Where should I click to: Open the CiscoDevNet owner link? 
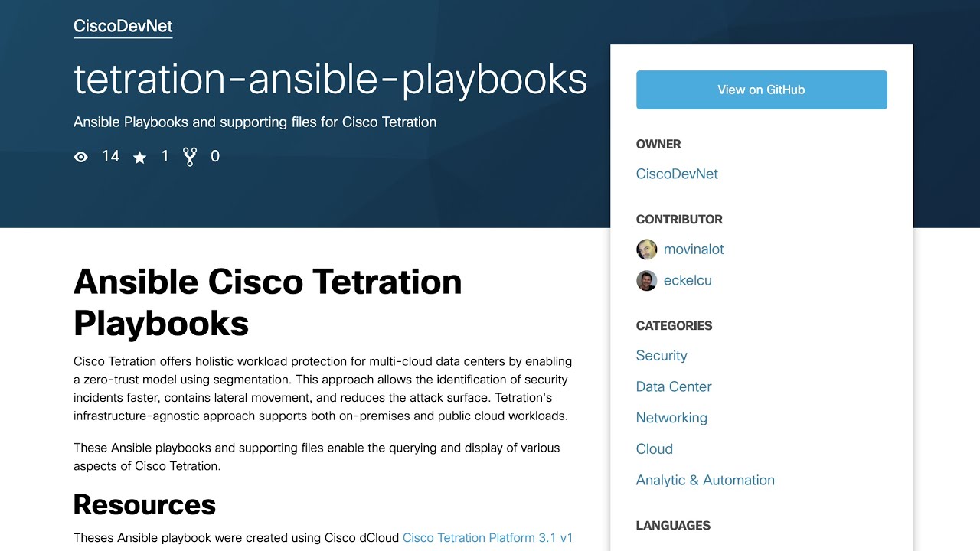[677, 174]
